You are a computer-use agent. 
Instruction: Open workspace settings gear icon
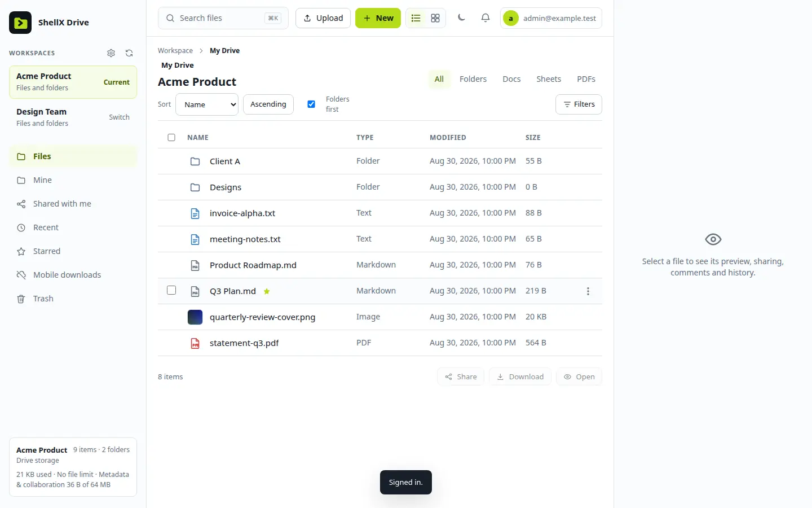coord(111,53)
